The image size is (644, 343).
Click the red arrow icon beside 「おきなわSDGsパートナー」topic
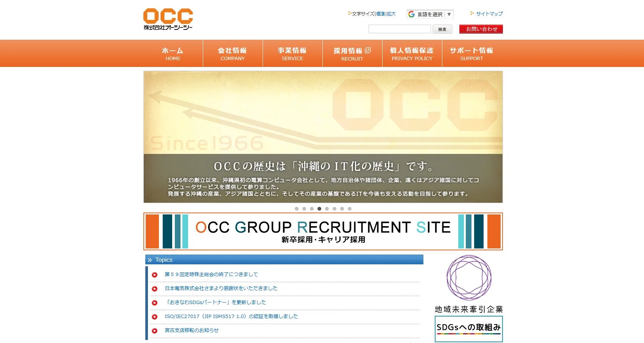coord(155,302)
